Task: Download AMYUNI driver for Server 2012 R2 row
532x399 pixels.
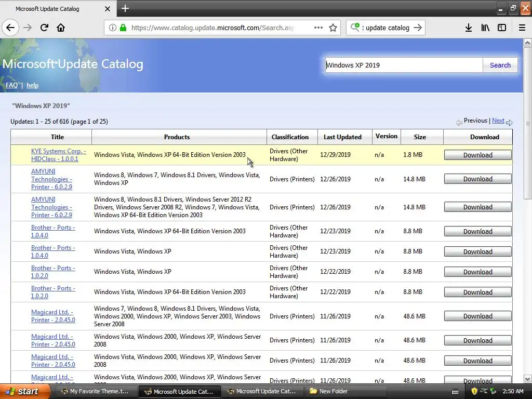Action: pos(478,207)
